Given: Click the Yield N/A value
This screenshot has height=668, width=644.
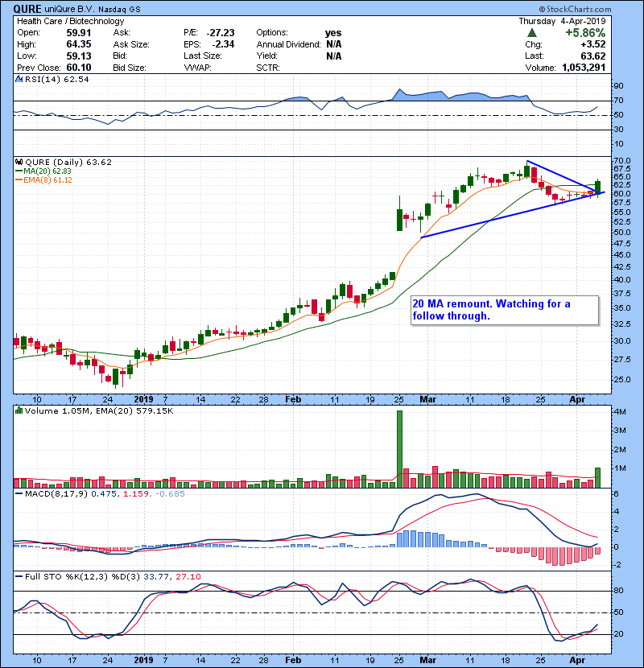Looking at the screenshot, I should coord(334,56).
